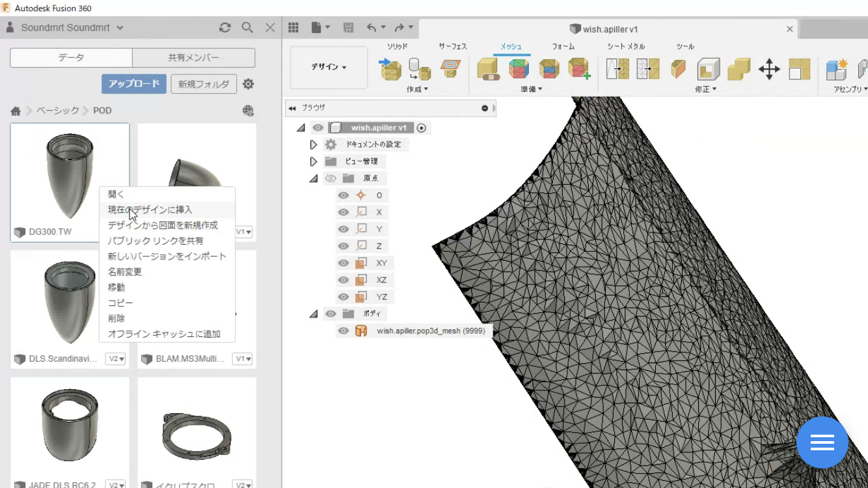Open the デザイン workspace dropdown
868x488 pixels.
pos(329,67)
